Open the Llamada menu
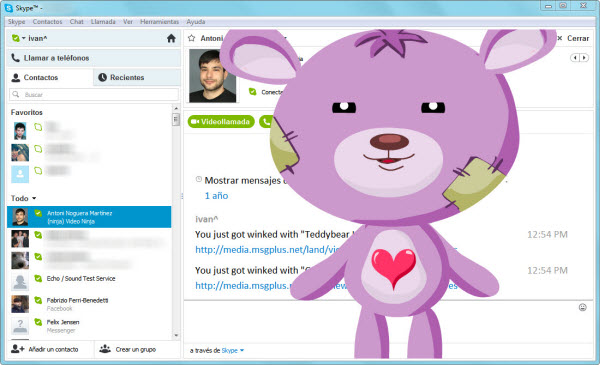 (103, 22)
